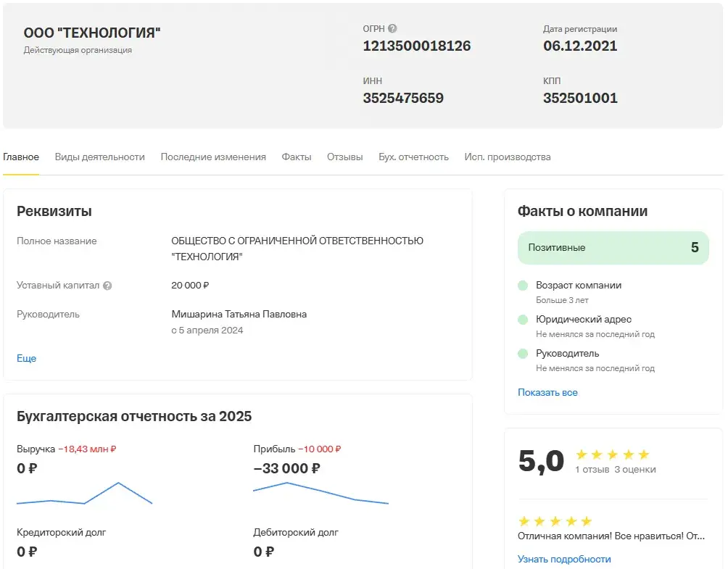The image size is (728, 569).
Task: Click the review stars above Отличная компания
Action: tap(555, 521)
